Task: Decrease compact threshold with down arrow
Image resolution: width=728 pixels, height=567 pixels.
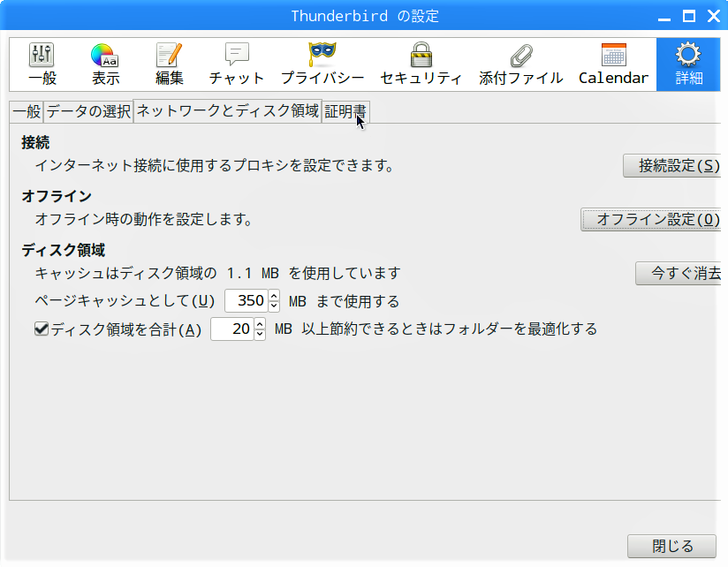Action: (260, 335)
